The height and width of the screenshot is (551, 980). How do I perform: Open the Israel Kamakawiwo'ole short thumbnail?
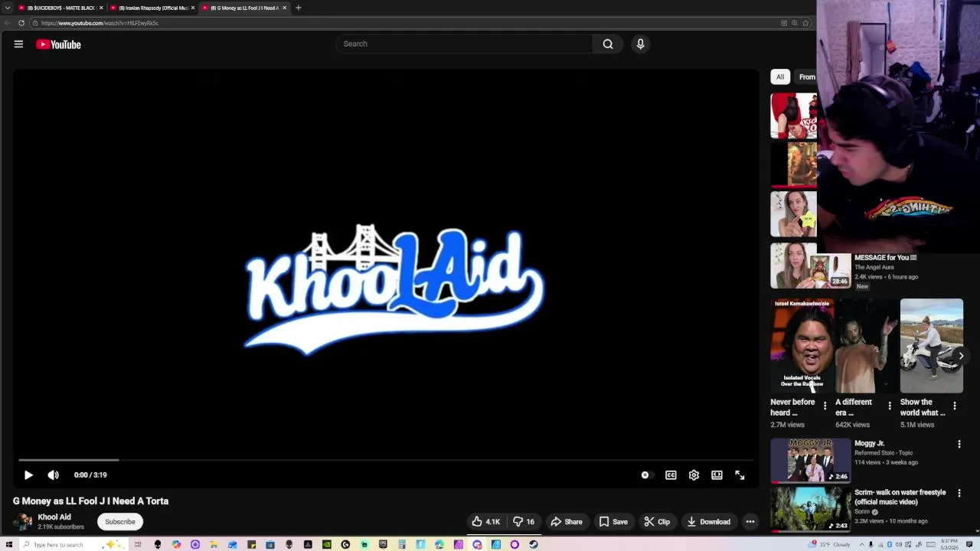click(802, 345)
